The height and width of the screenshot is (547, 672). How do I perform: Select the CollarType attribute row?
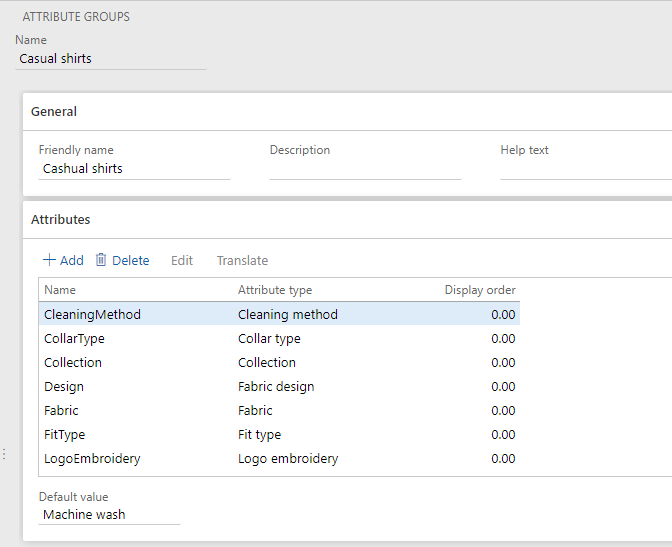[74, 338]
